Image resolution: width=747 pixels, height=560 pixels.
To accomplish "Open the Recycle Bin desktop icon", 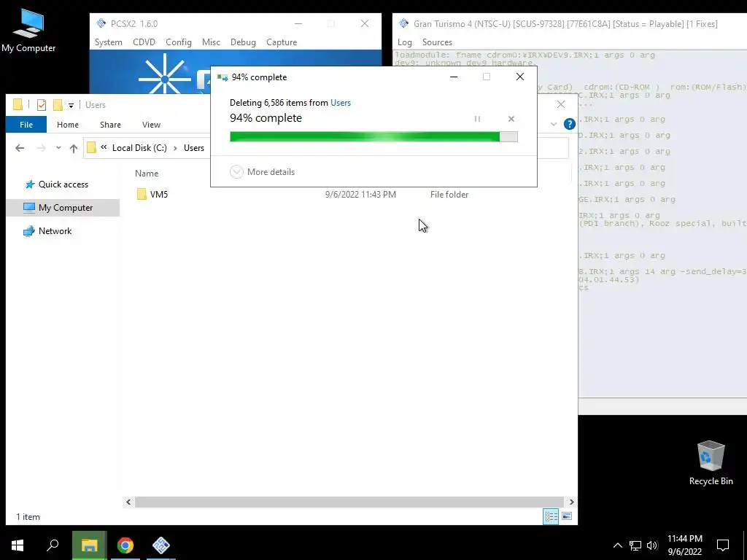I will [x=711, y=463].
